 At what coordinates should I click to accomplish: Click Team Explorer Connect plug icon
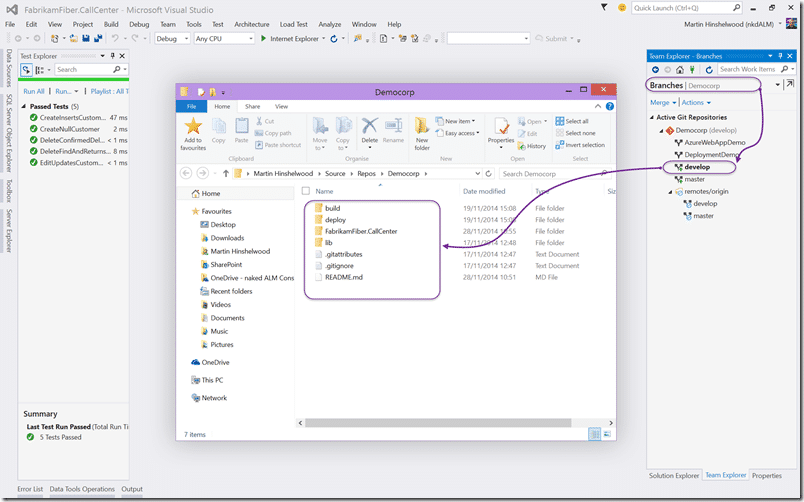click(x=692, y=69)
